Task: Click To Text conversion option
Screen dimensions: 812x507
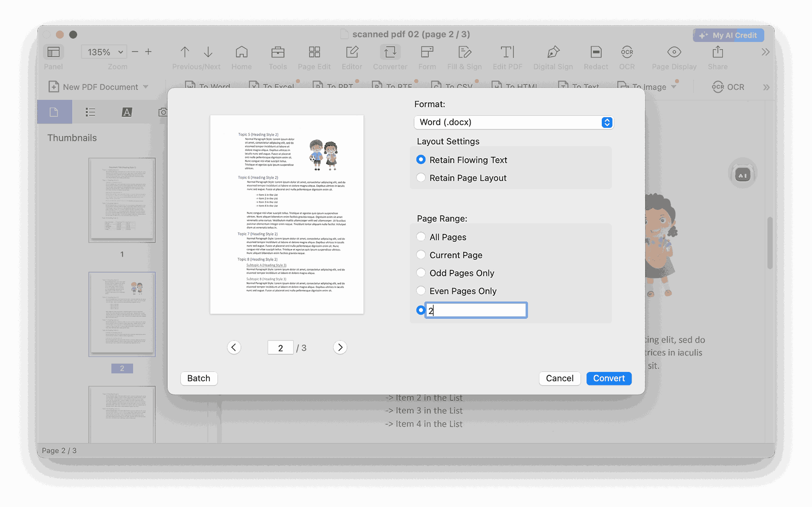Action: 578,86
